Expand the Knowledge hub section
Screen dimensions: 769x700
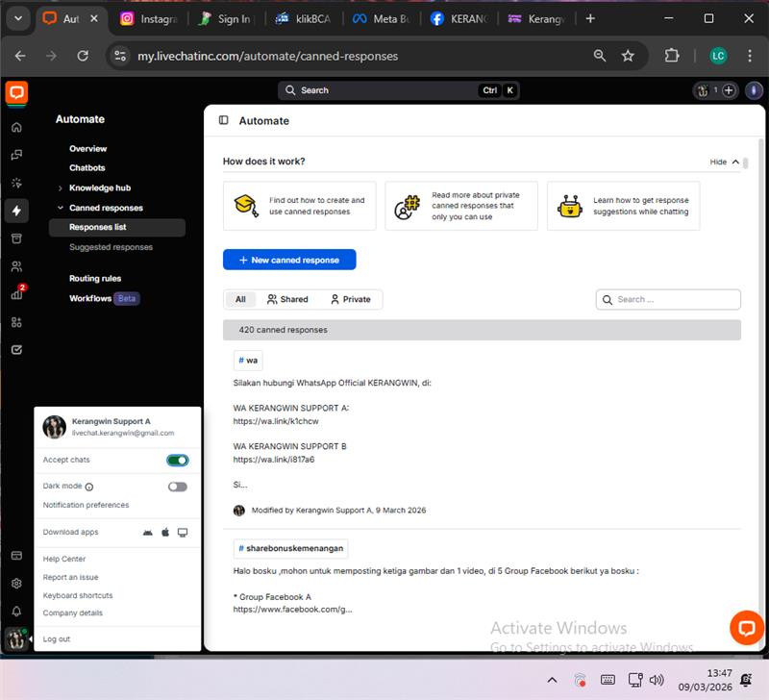(60, 187)
